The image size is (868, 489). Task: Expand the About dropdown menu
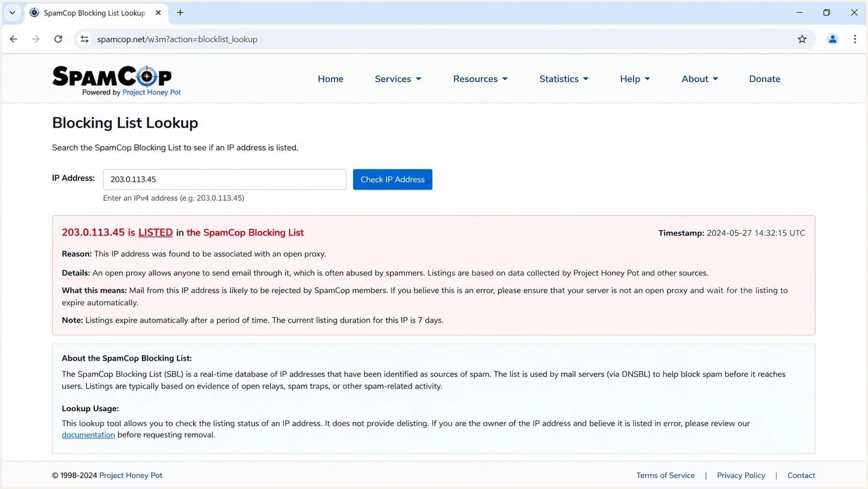(700, 79)
